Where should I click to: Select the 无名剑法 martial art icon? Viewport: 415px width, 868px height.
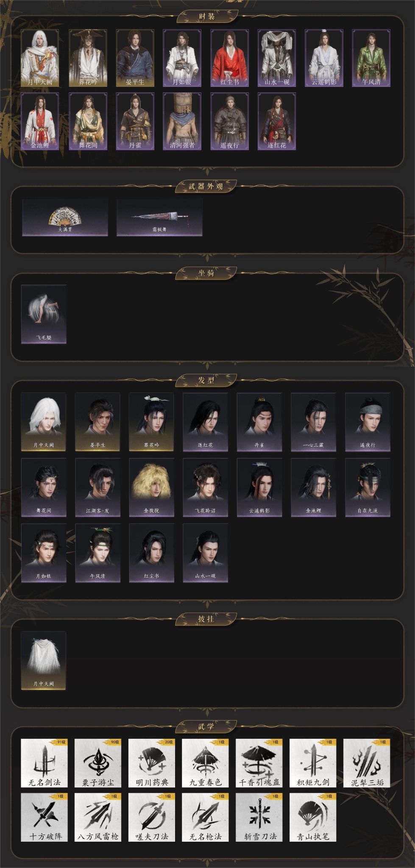(44, 763)
